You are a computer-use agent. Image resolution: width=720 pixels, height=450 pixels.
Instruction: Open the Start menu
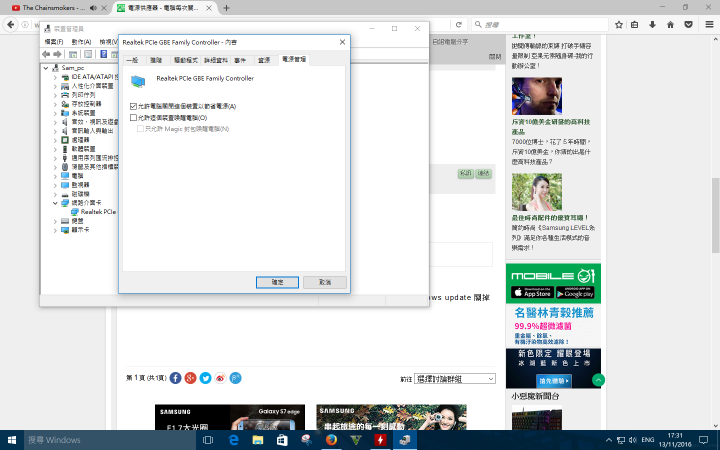coord(11,440)
